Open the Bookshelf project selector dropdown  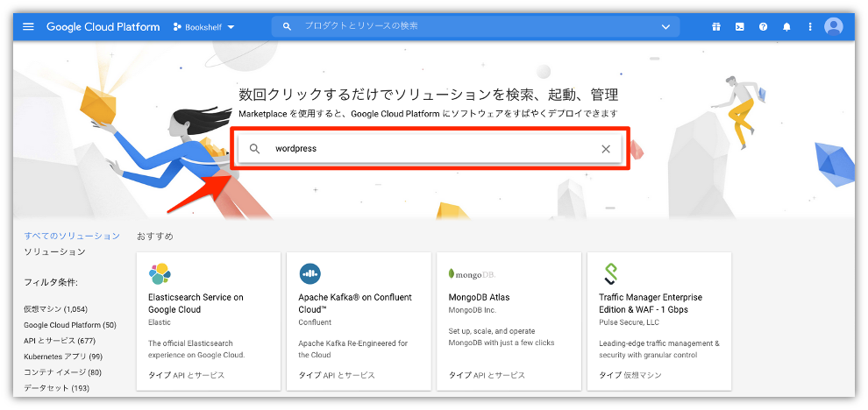(x=204, y=26)
